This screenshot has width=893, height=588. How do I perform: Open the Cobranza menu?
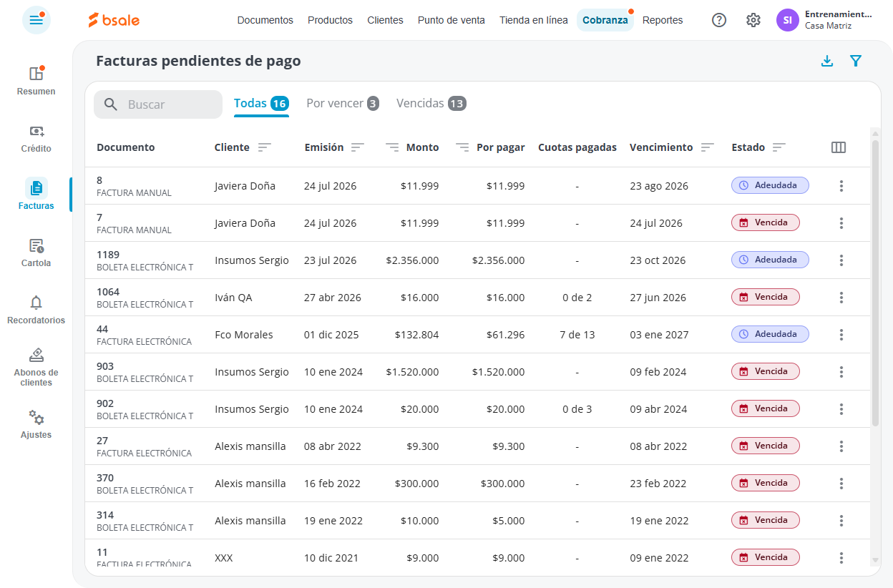605,20
